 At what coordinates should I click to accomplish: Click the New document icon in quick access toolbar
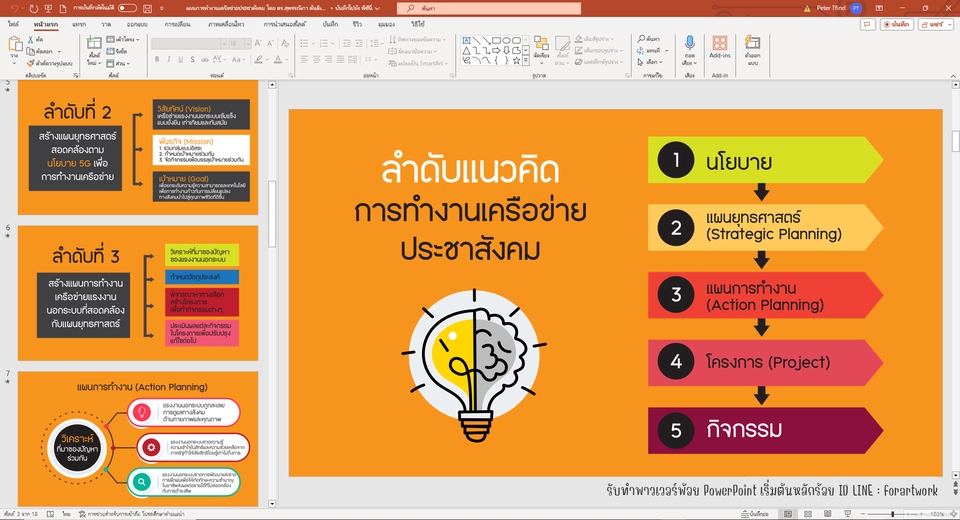click(62, 8)
